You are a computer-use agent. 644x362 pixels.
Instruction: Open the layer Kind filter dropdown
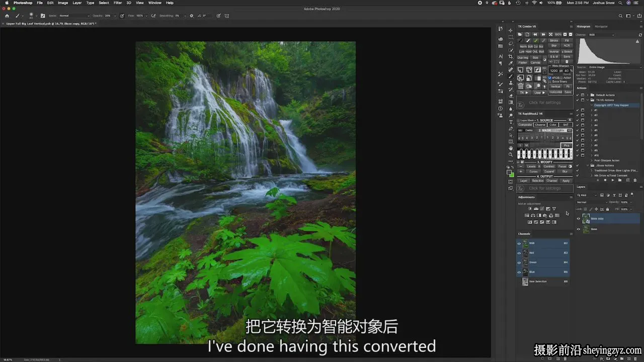(587, 195)
